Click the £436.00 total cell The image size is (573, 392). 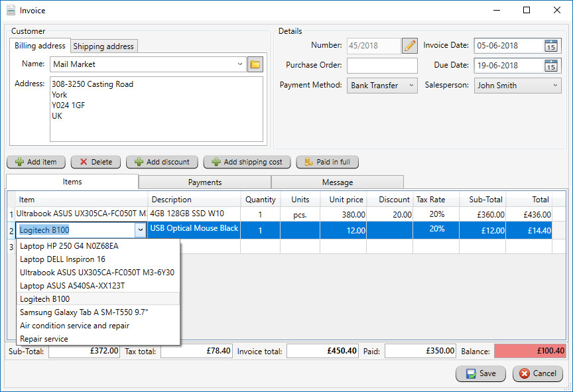tap(529, 214)
